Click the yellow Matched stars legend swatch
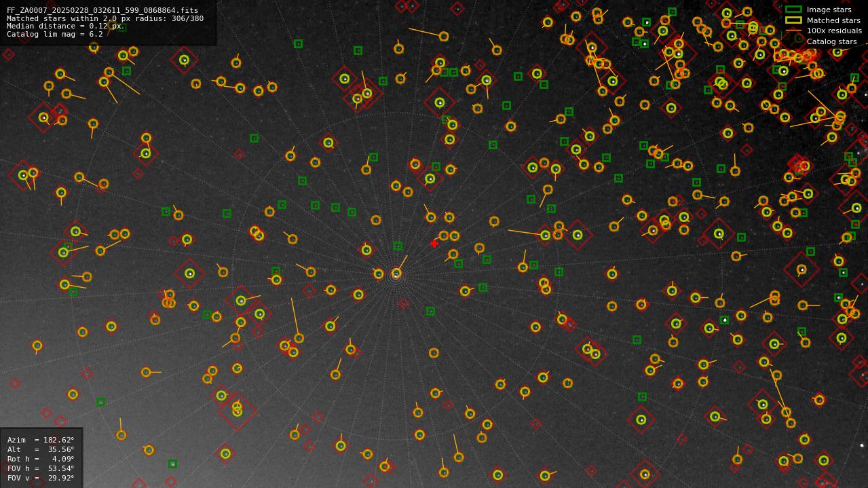This screenshot has width=868, height=488. [793, 20]
